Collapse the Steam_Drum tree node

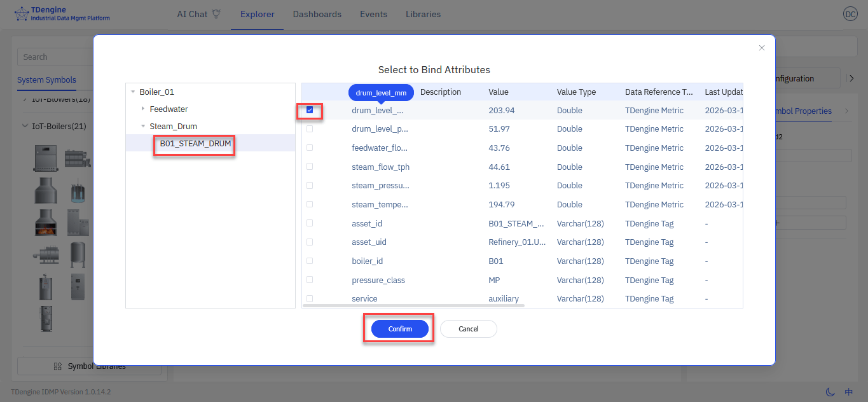(x=143, y=127)
